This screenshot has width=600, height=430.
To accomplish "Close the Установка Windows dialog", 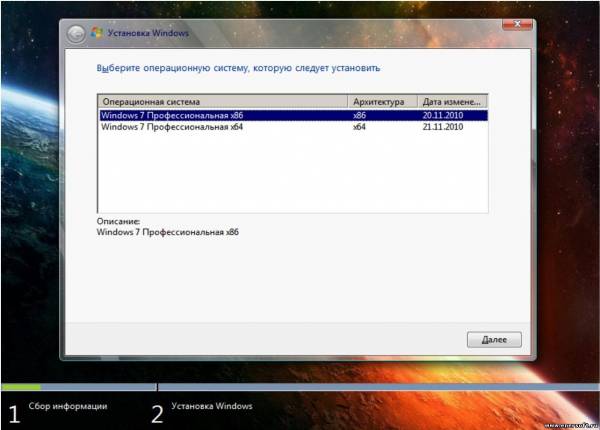I will point(517,24).
